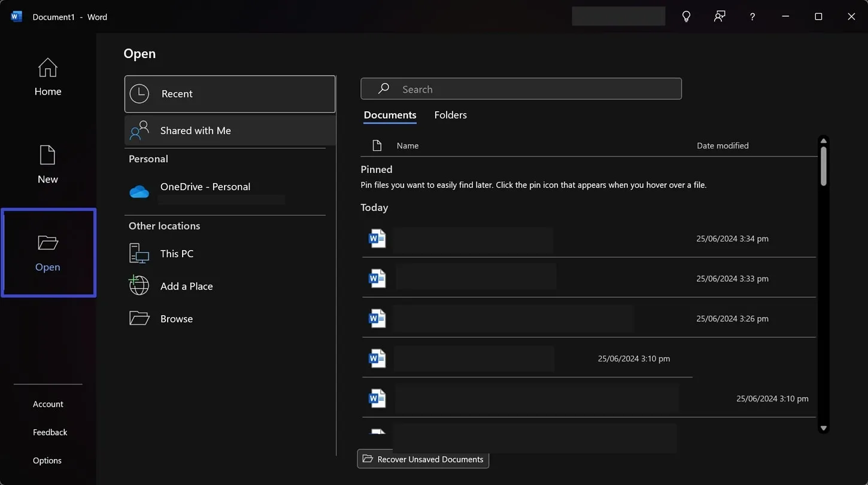Select the OneDrive - Personal cloud location
The width and height of the screenshot is (868, 485).
[205, 187]
